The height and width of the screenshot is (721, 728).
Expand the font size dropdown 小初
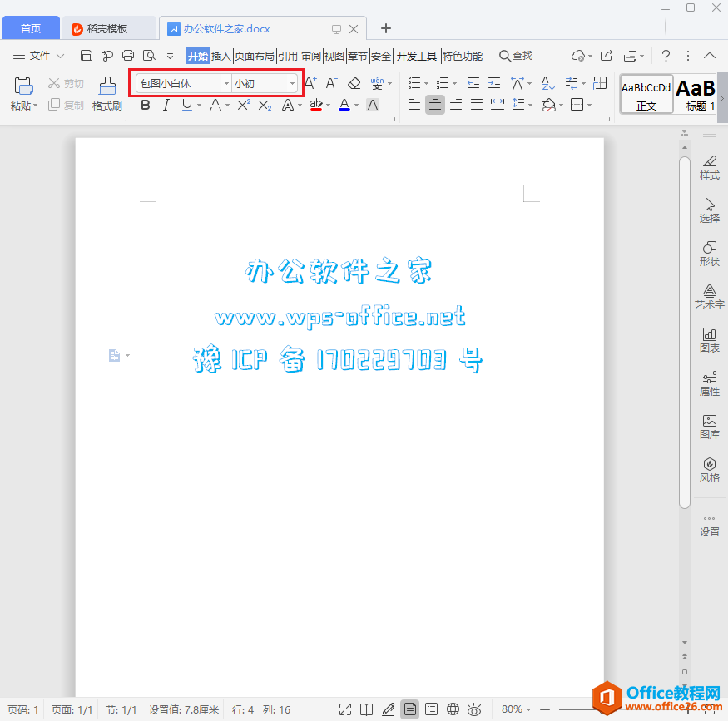click(x=292, y=84)
